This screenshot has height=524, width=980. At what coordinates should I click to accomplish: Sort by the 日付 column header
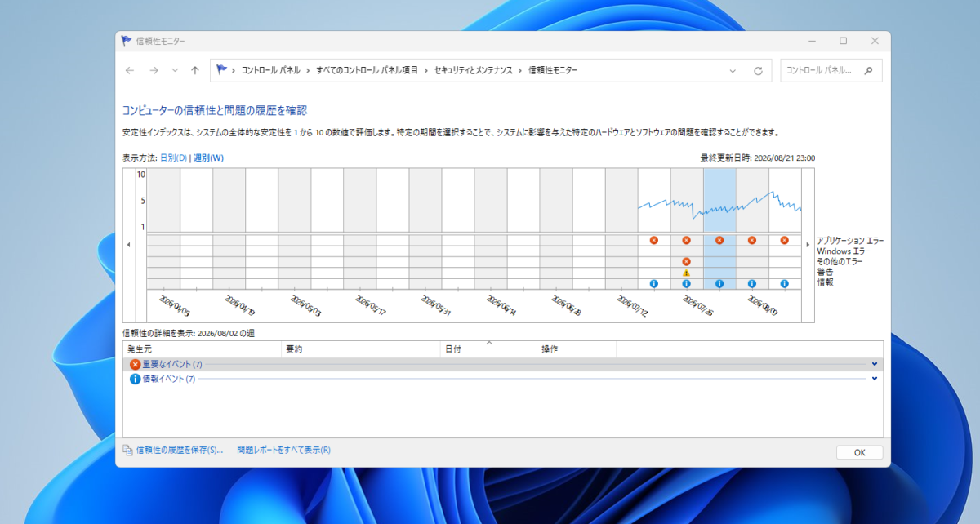tap(488, 349)
